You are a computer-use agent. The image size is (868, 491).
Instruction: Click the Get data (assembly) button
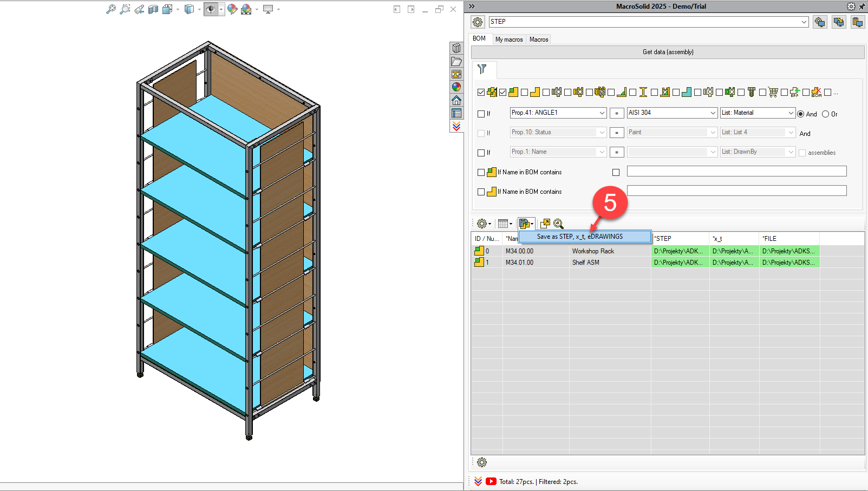tap(668, 52)
